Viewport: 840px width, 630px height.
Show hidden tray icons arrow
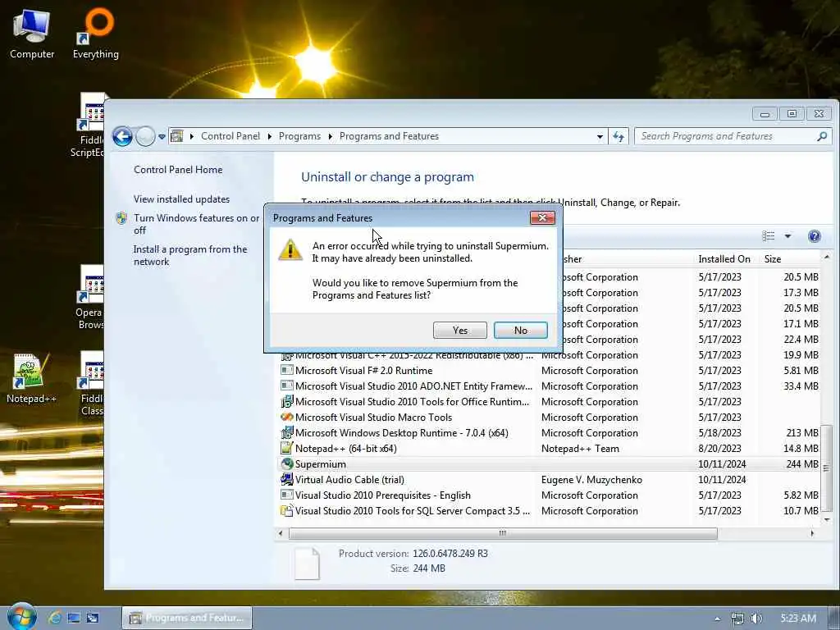pos(717,619)
